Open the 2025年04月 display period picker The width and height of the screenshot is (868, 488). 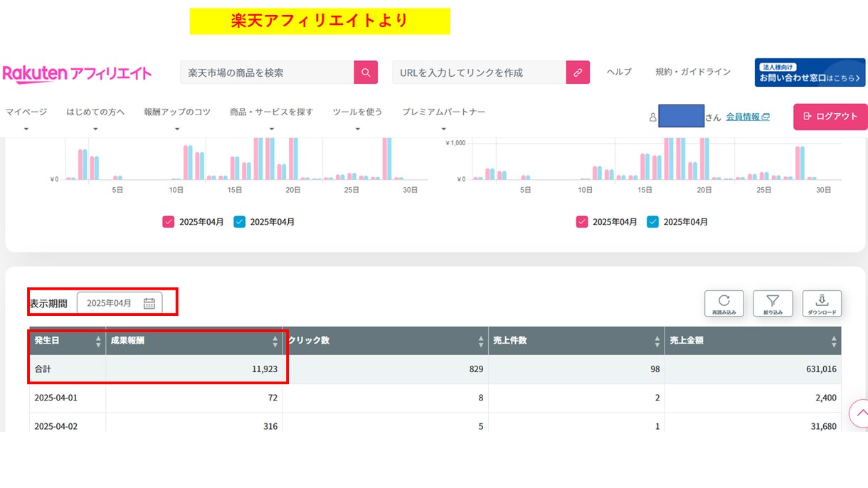(x=120, y=303)
